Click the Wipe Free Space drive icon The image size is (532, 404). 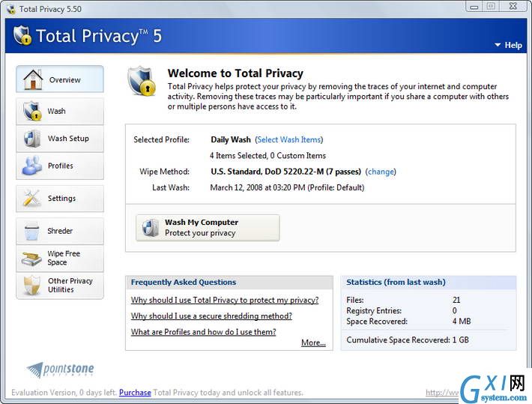click(31, 259)
